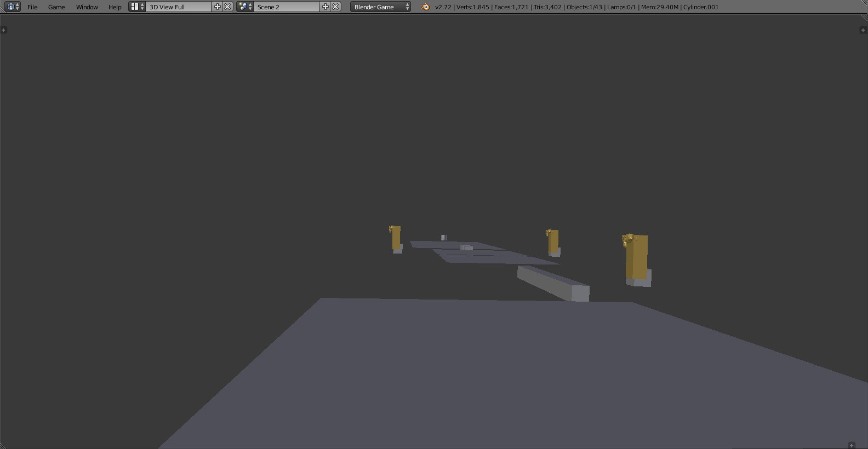Click the 'Objects:1/43' statistic
868x449 pixels.
(584, 7)
